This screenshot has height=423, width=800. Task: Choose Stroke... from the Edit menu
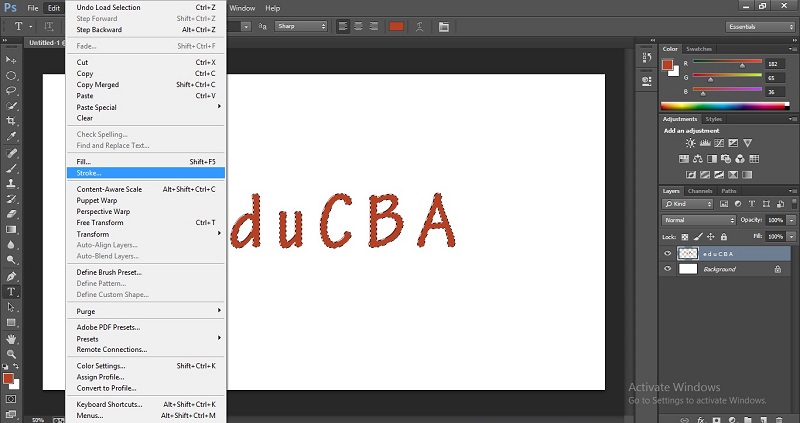click(x=146, y=173)
